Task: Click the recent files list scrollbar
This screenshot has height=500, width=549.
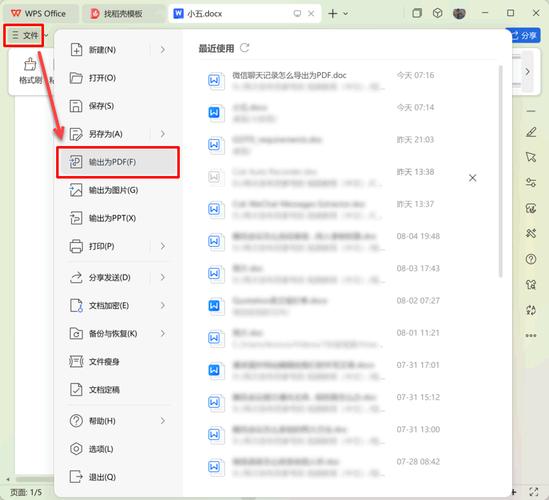Action: click(x=501, y=172)
